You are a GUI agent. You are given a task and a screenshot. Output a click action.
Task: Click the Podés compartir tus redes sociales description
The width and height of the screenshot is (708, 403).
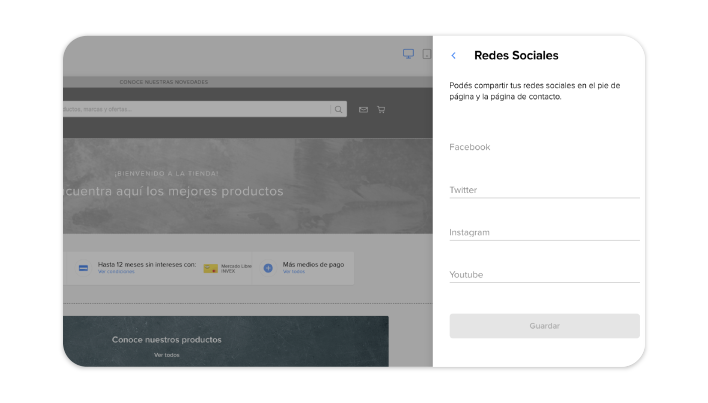click(535, 91)
